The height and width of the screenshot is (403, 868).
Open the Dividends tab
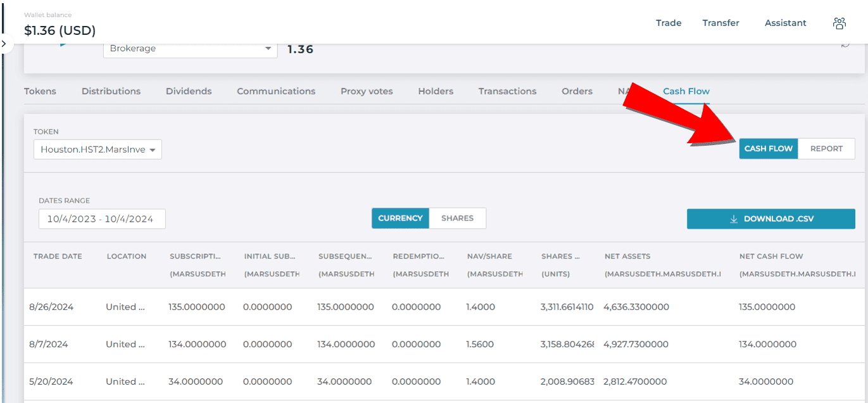(x=189, y=91)
